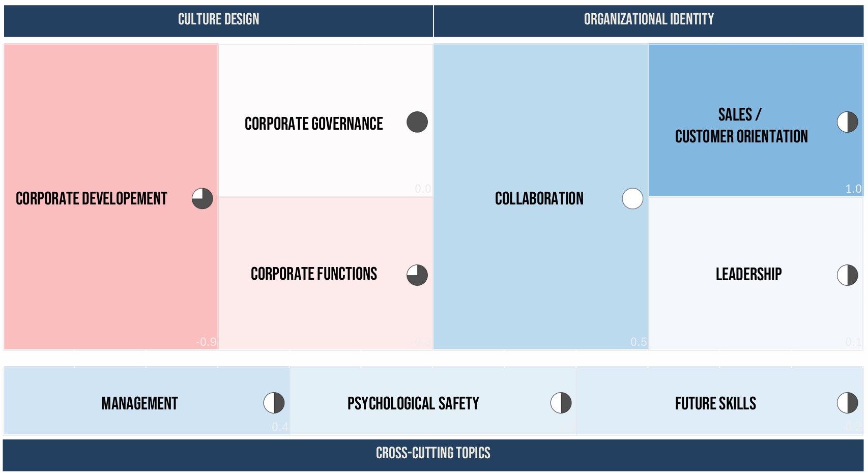Click the Management half-circle icon

point(274,403)
